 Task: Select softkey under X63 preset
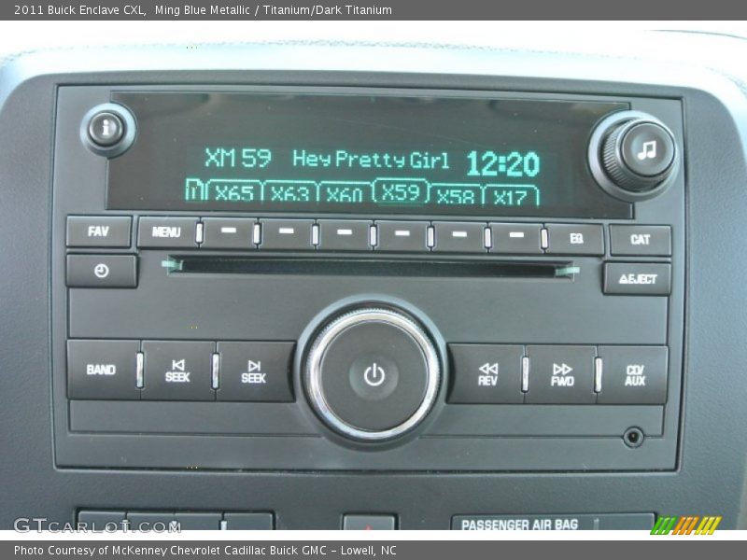[287, 234]
